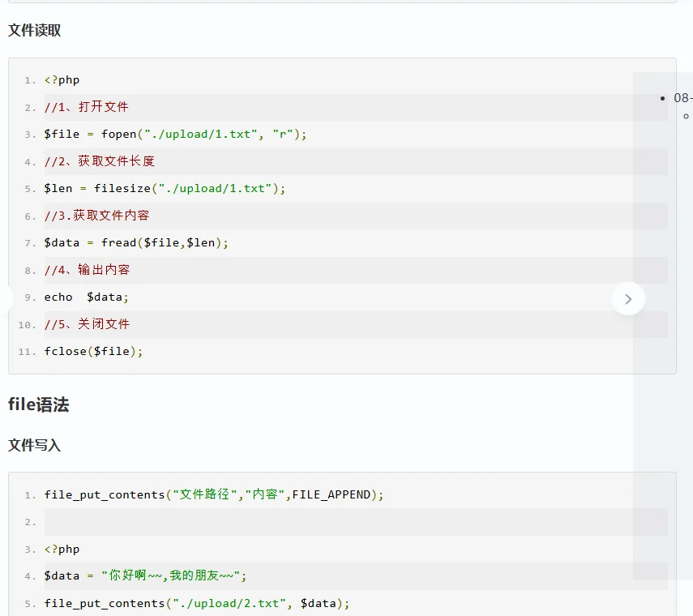Click the comment '//5、关闭文件'
Image resolution: width=693 pixels, height=616 pixels.
click(x=87, y=324)
